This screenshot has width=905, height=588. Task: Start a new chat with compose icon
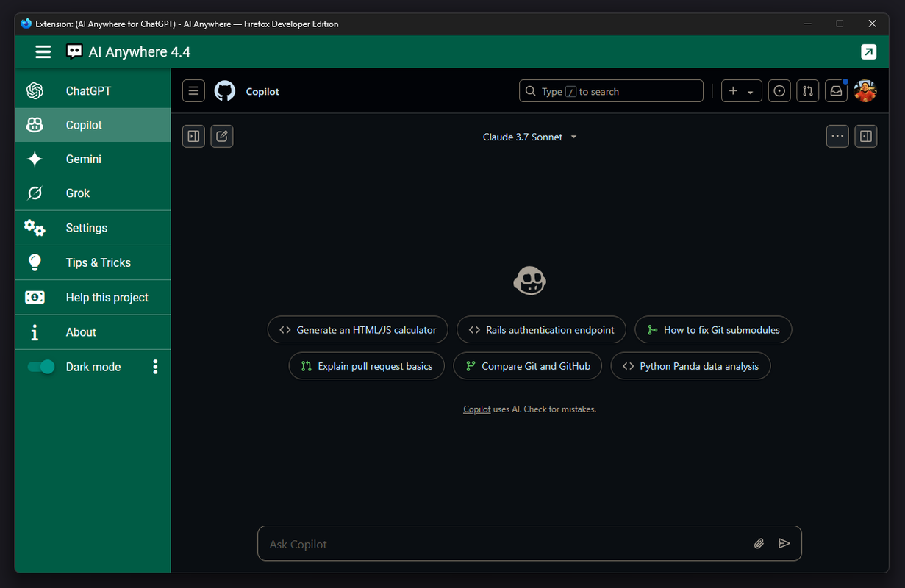point(222,136)
